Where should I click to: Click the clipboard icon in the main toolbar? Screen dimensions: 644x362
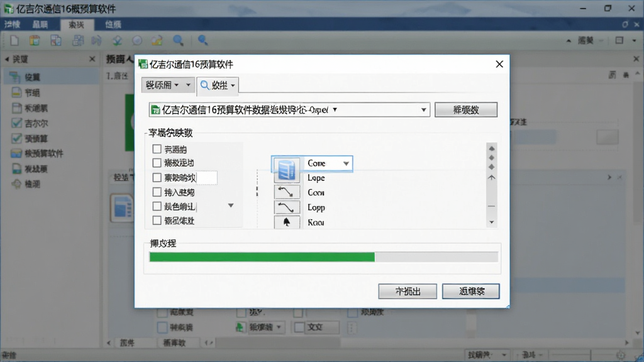coord(35,40)
